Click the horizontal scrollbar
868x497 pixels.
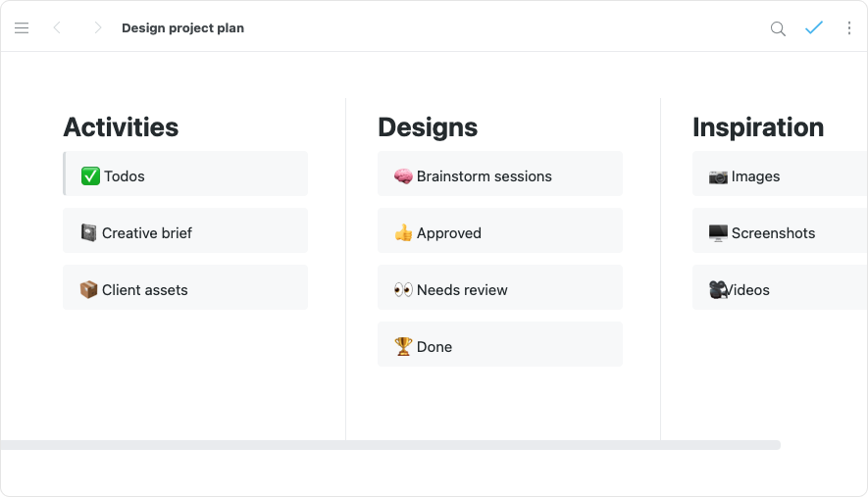pyautogui.click(x=390, y=445)
